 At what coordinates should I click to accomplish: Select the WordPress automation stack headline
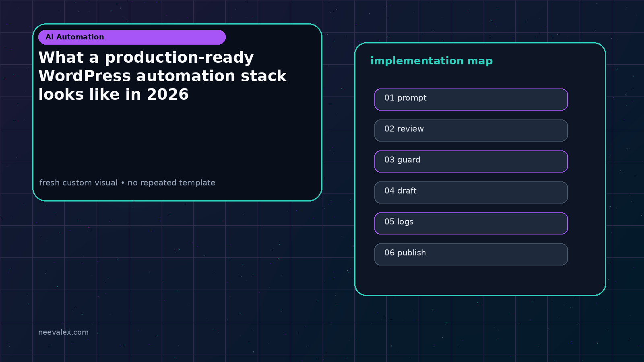(x=163, y=76)
